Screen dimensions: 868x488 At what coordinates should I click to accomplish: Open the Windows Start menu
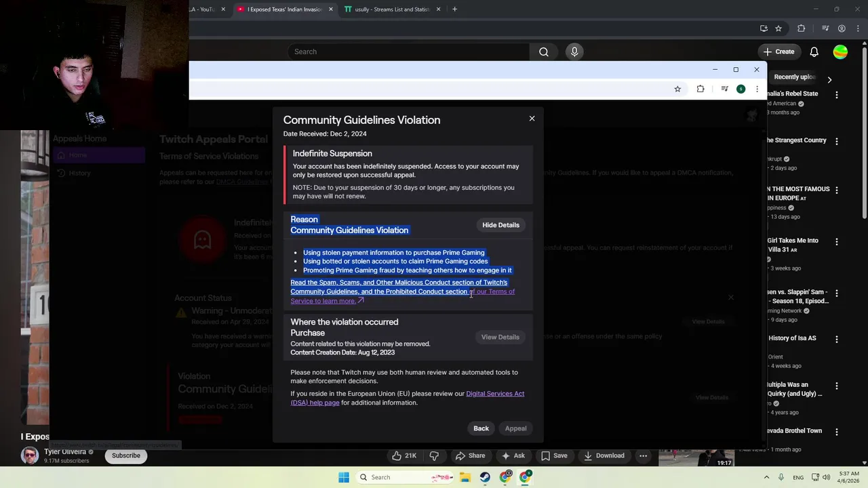pos(344,477)
